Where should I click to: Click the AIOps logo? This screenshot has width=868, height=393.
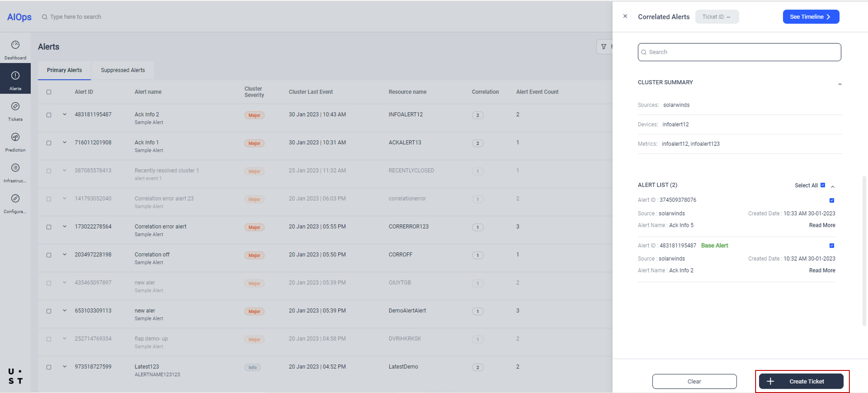click(20, 17)
